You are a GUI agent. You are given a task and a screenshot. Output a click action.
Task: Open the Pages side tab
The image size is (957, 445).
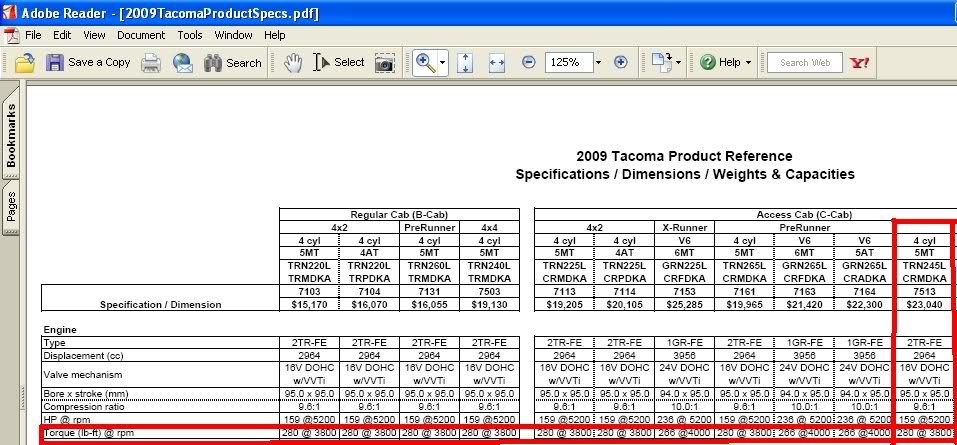point(10,207)
